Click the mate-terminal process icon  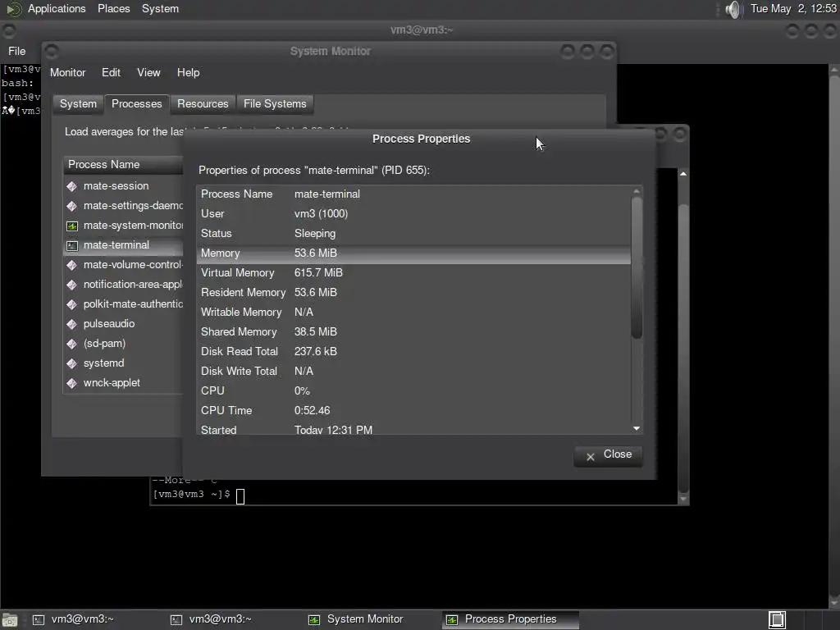pos(72,245)
